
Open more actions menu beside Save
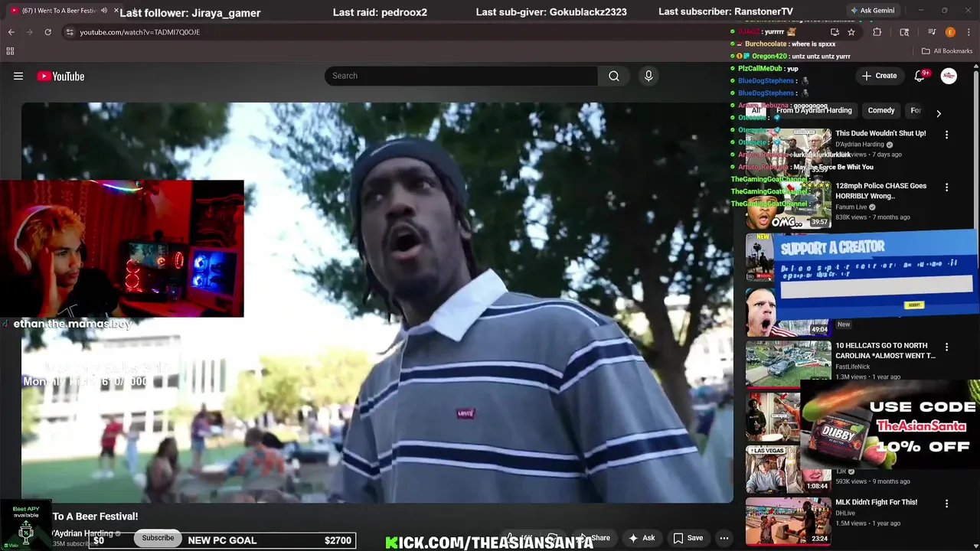(724, 538)
